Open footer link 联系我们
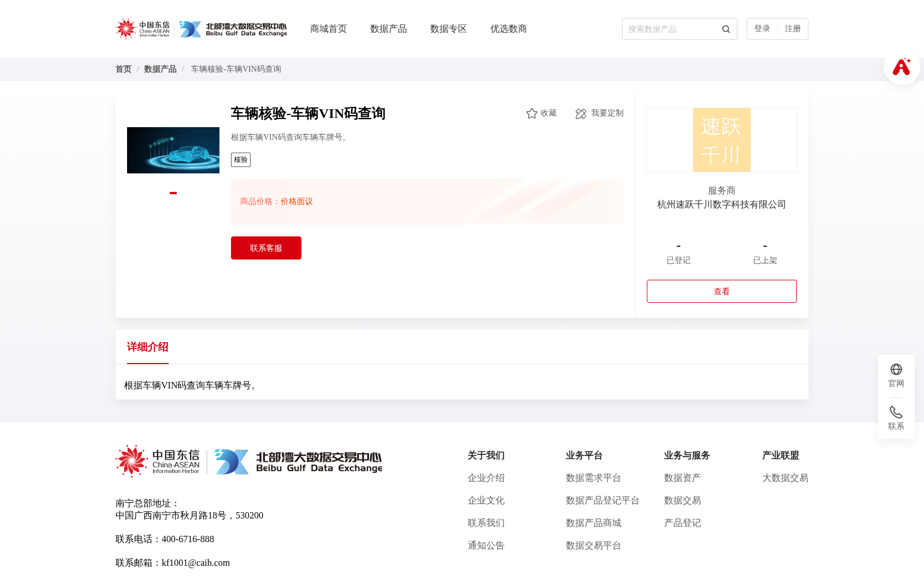The height and width of the screenshot is (578, 924). tap(486, 523)
